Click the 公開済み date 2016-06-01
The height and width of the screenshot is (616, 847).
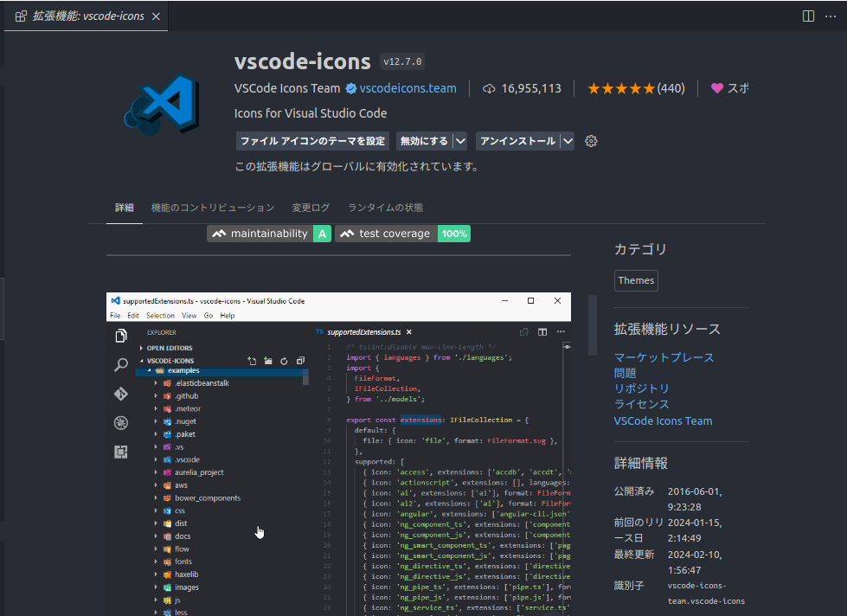click(x=695, y=499)
